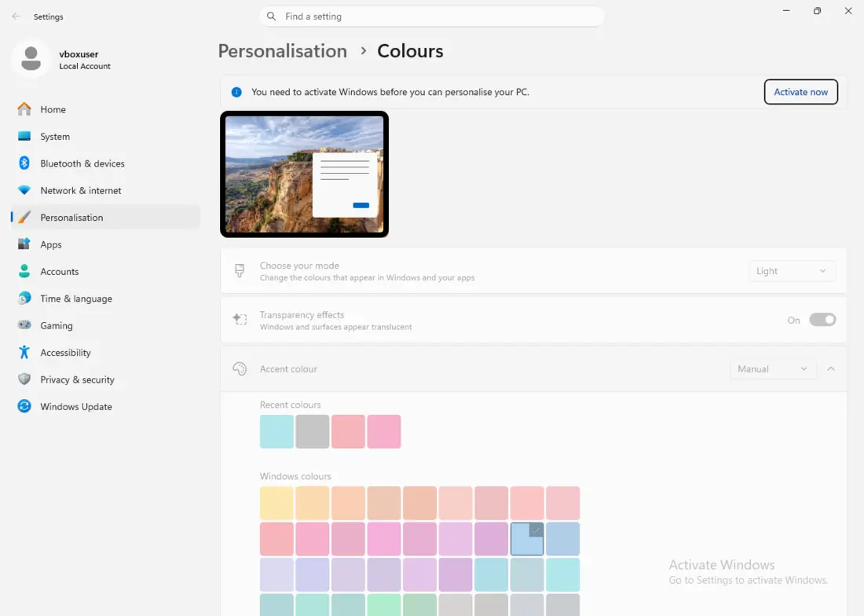Click the Find a setting search box
Image resolution: width=864 pixels, height=616 pixels.
pos(431,16)
